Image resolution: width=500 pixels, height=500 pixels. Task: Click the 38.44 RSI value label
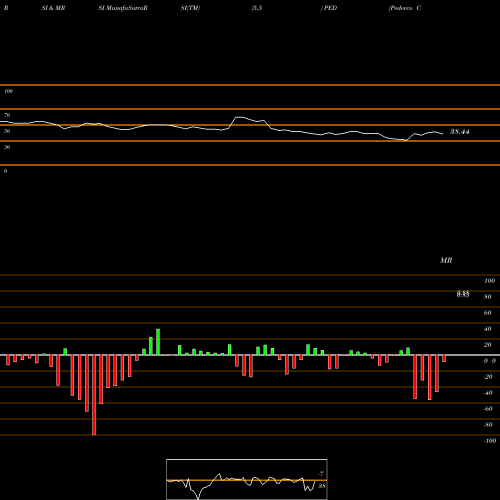[x=460, y=132]
